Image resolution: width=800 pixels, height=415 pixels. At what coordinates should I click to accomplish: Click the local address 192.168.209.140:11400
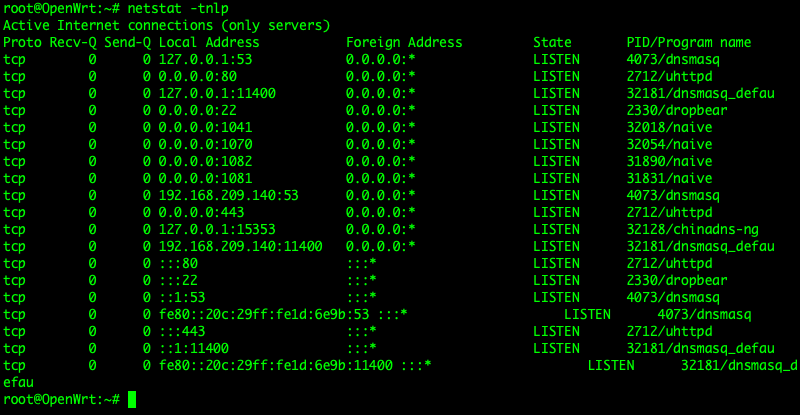(240, 246)
